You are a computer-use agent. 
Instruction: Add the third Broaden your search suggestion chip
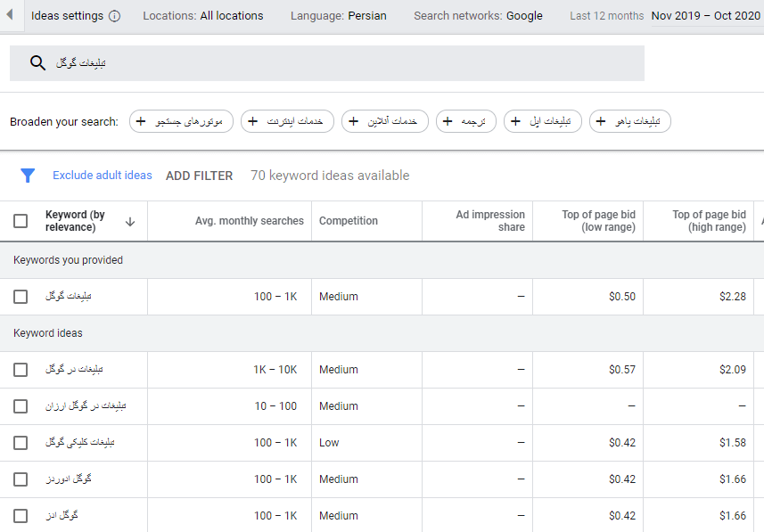coord(385,121)
